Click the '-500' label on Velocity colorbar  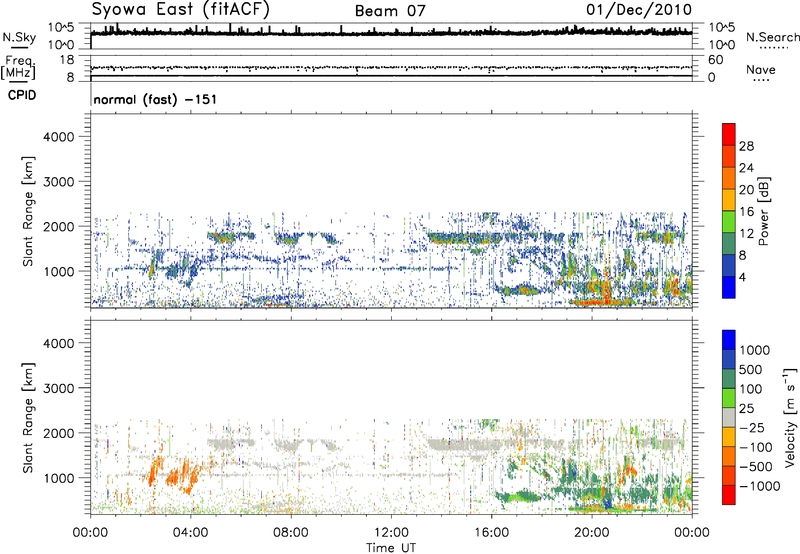pos(755,467)
